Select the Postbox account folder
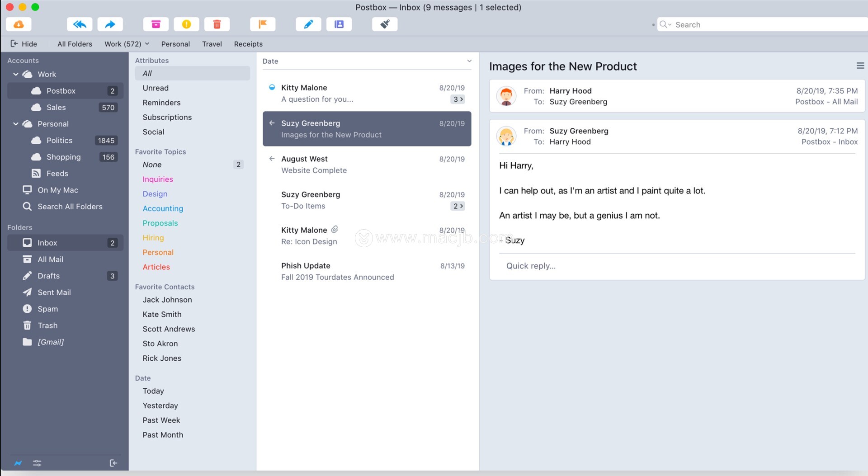Screen dimensions: 868x476 pos(65,91)
